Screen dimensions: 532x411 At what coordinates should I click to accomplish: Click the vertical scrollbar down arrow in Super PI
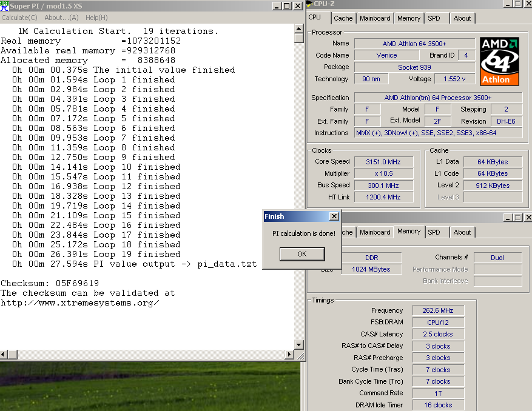(299, 345)
